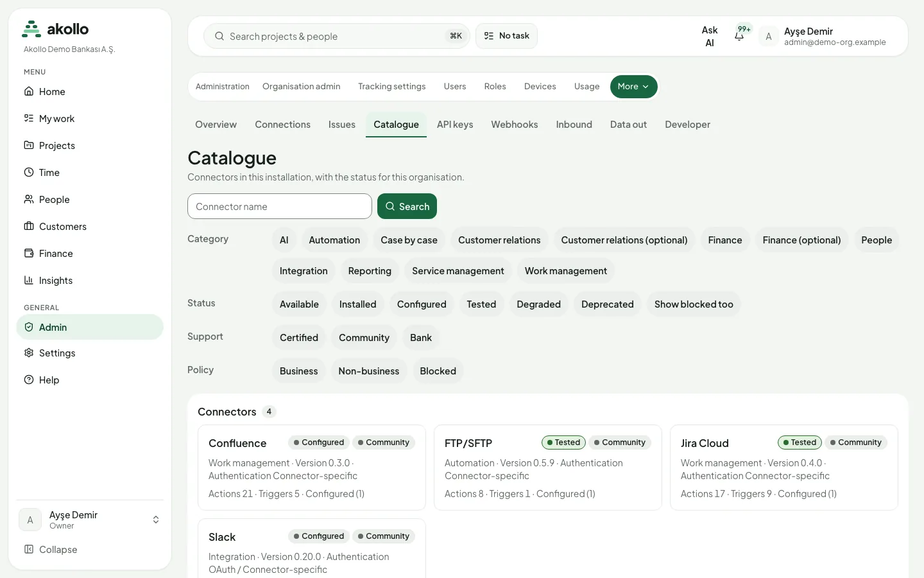Viewport: 924px width, 578px height.
Task: Open Customers section
Action: 90,227
